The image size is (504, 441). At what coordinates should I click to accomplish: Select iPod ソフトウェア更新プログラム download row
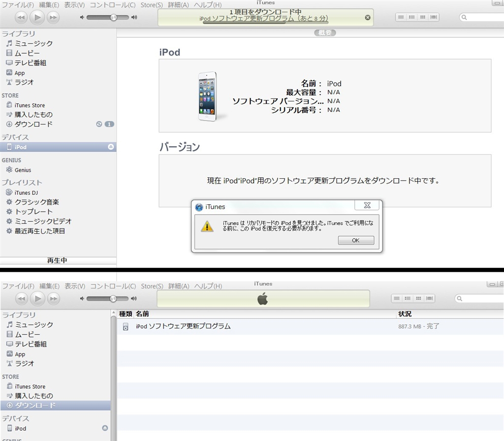310,326
